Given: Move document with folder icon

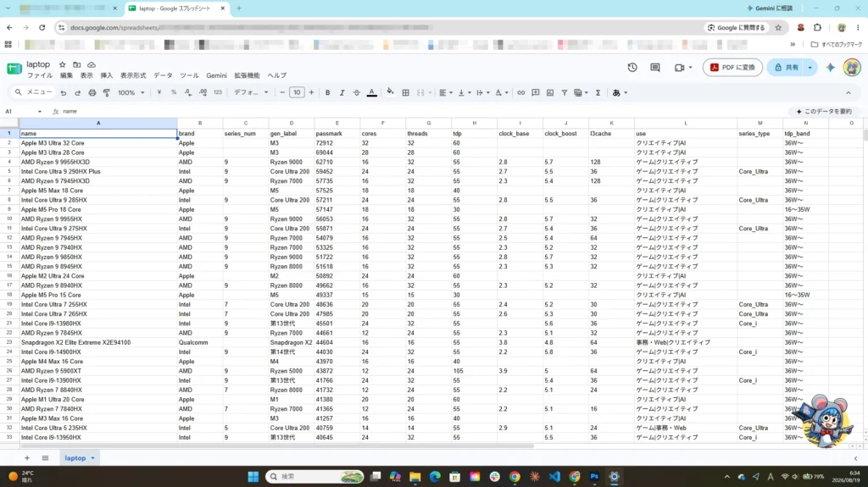Looking at the screenshot, I should pyautogui.click(x=77, y=64).
